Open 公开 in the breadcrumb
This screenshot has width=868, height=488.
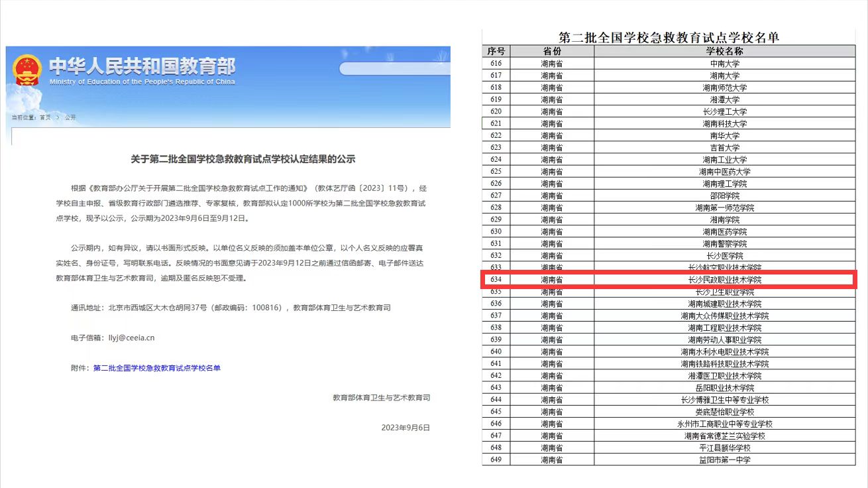[x=70, y=117]
